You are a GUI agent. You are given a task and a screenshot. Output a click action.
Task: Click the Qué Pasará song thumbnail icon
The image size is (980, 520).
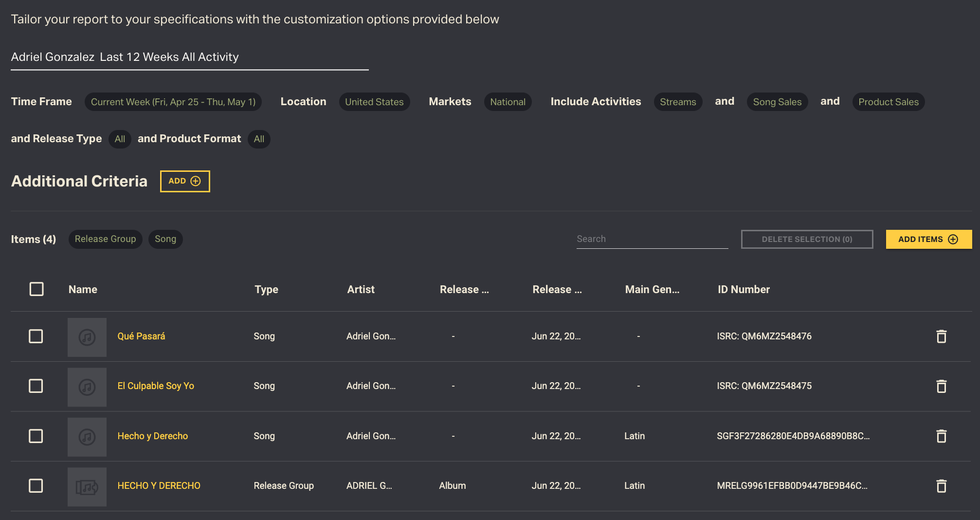[x=87, y=337]
